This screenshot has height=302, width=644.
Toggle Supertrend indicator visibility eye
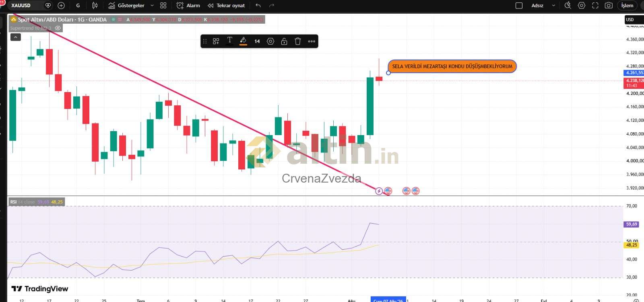(x=58, y=28)
